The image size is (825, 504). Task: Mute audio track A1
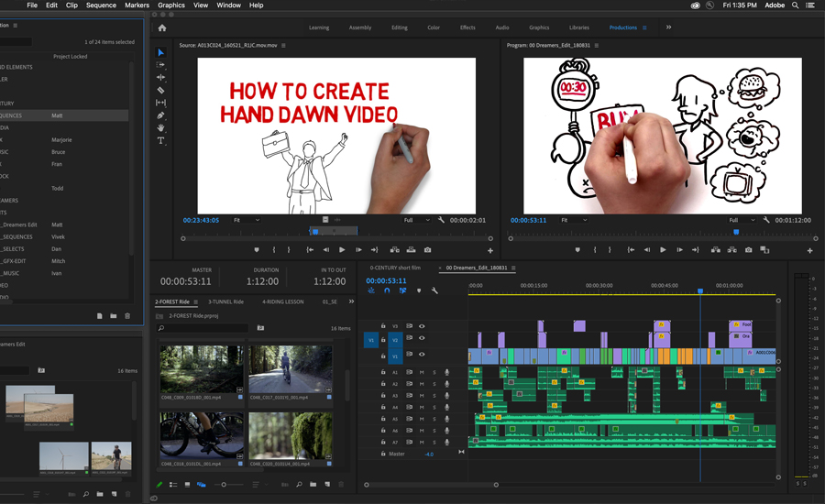click(422, 372)
